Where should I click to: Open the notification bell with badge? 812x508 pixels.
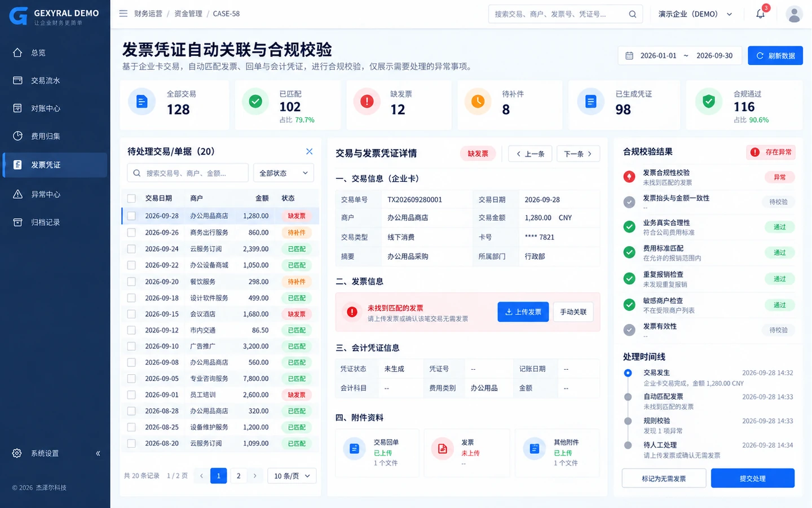point(761,14)
